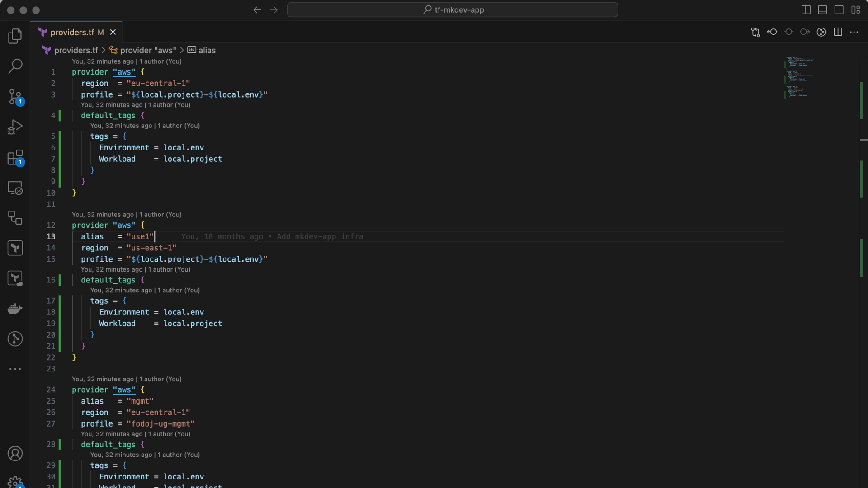
Task: Click the "us-east-1" region string
Action: (x=151, y=248)
